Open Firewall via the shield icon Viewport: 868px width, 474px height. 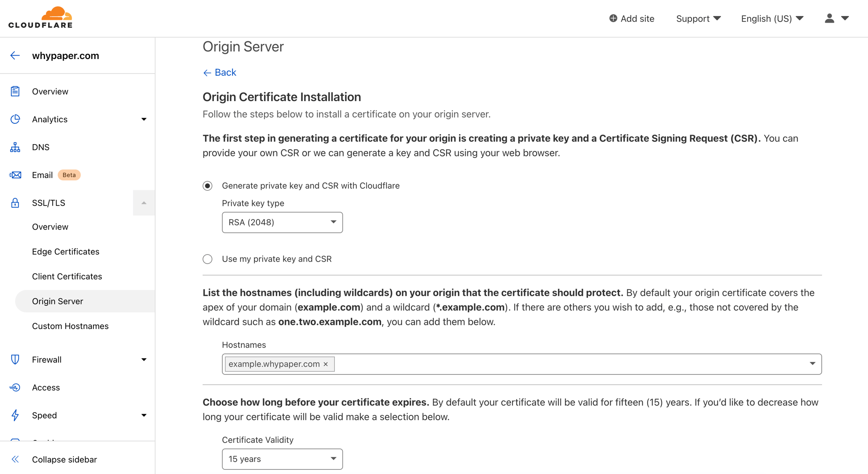tap(15, 359)
